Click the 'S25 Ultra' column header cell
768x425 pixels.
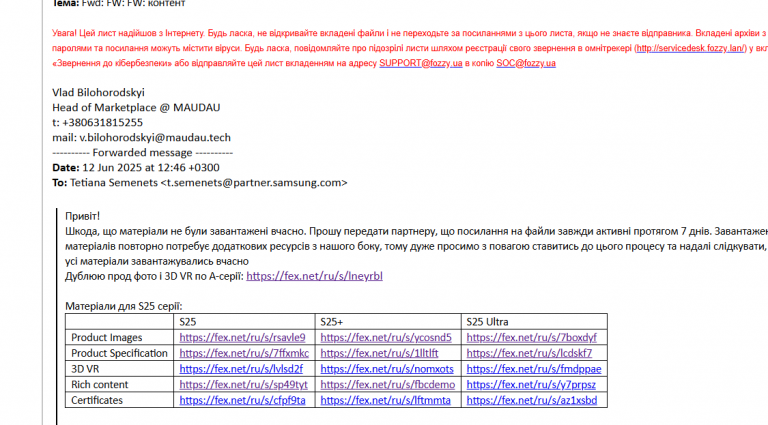pyautogui.click(x=534, y=322)
